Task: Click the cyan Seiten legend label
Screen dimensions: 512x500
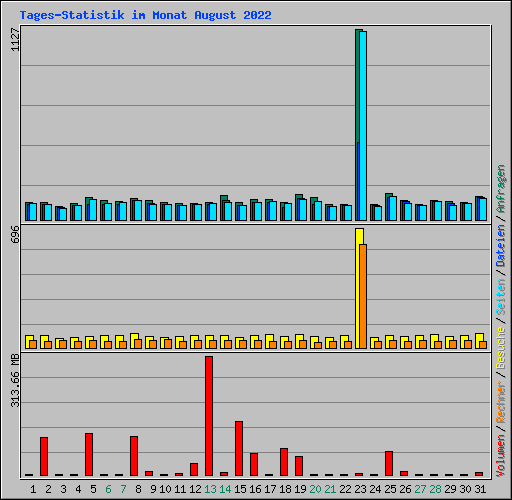Action: (x=500, y=297)
